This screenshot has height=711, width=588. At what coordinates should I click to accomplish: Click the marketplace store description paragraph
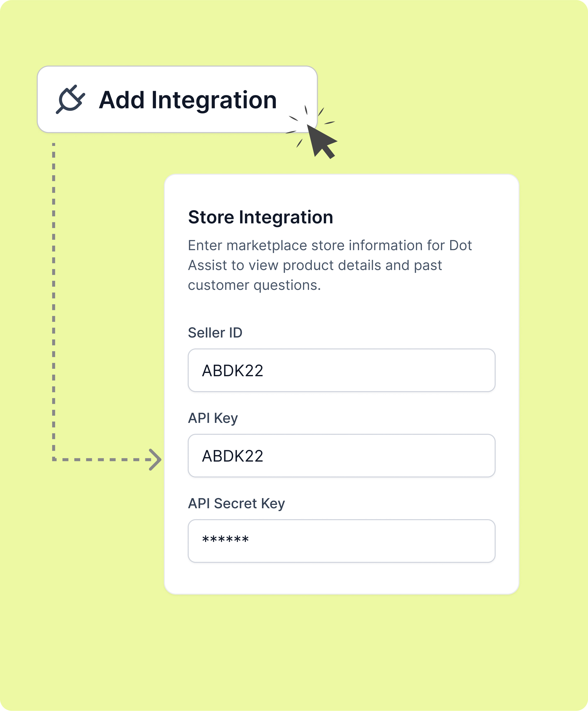click(330, 265)
